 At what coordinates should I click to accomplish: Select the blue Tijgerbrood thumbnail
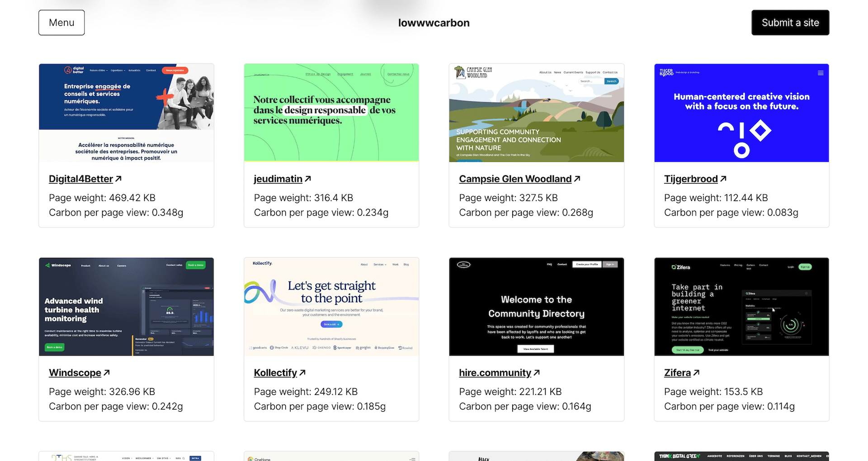tap(741, 113)
